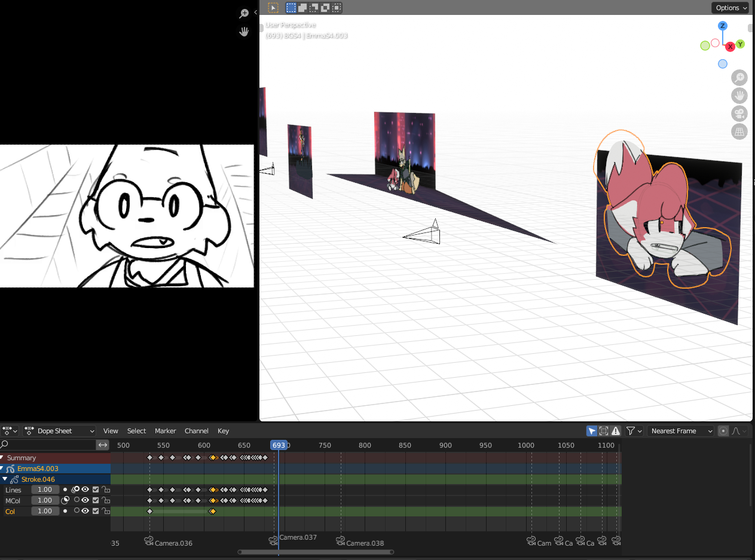Hide the Lines layer with its eye icon

(85, 490)
